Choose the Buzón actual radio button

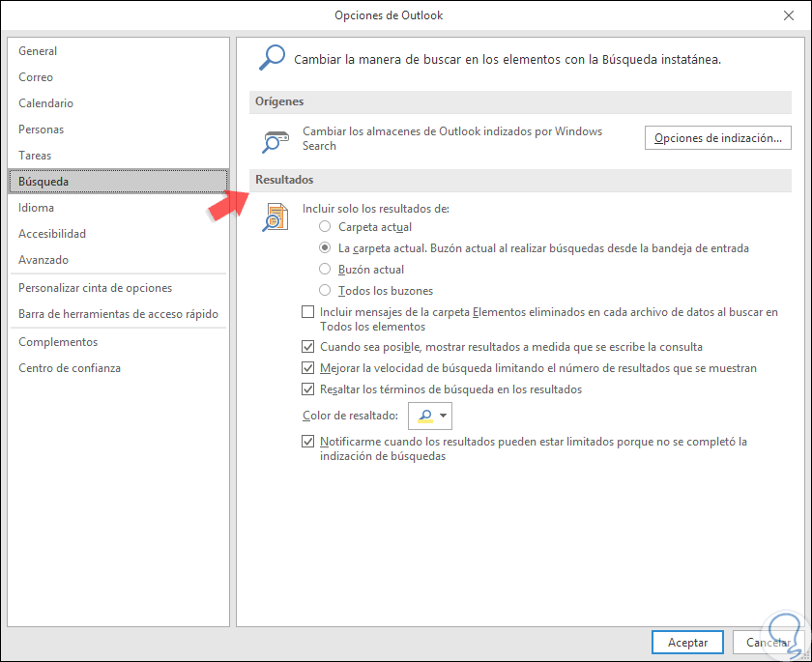[x=325, y=269]
